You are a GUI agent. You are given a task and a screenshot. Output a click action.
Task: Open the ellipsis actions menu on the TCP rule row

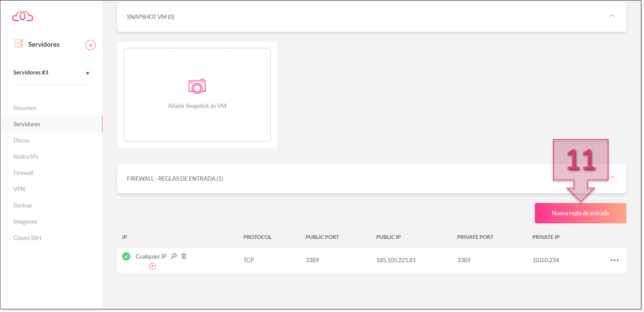click(614, 260)
